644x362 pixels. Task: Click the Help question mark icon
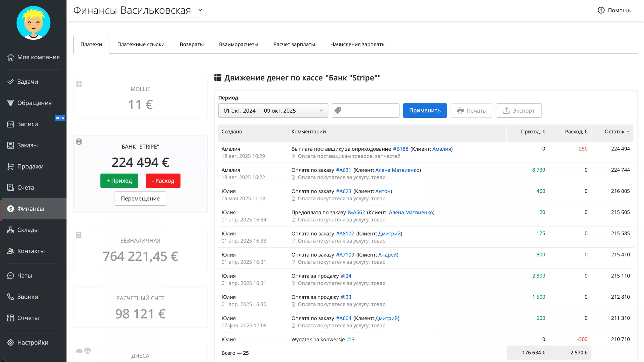click(601, 10)
